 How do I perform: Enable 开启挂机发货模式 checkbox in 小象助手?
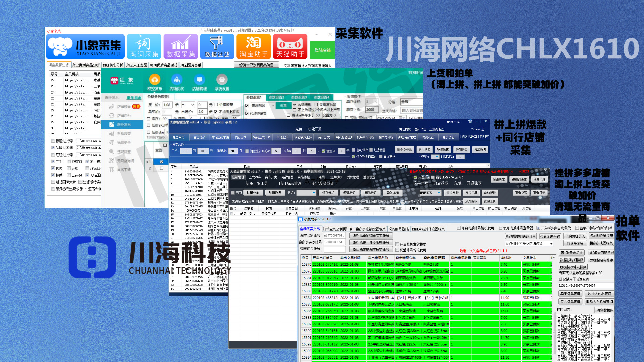pos(397,244)
